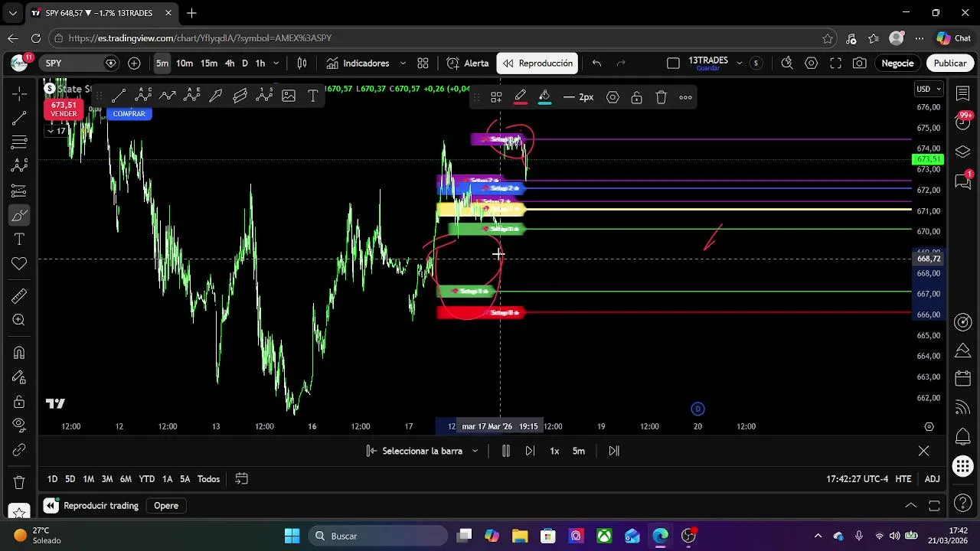980x551 pixels.
Task: Click the red VENDER price button
Action: click(x=64, y=109)
